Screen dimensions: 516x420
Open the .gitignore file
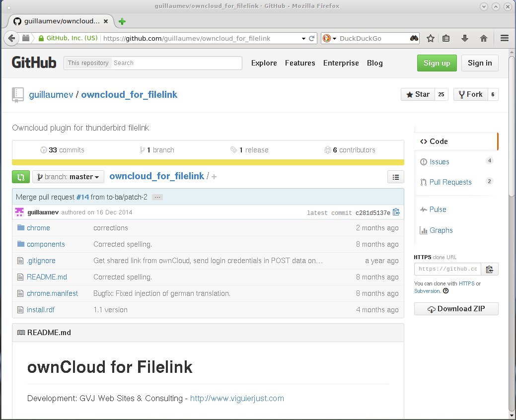41,261
